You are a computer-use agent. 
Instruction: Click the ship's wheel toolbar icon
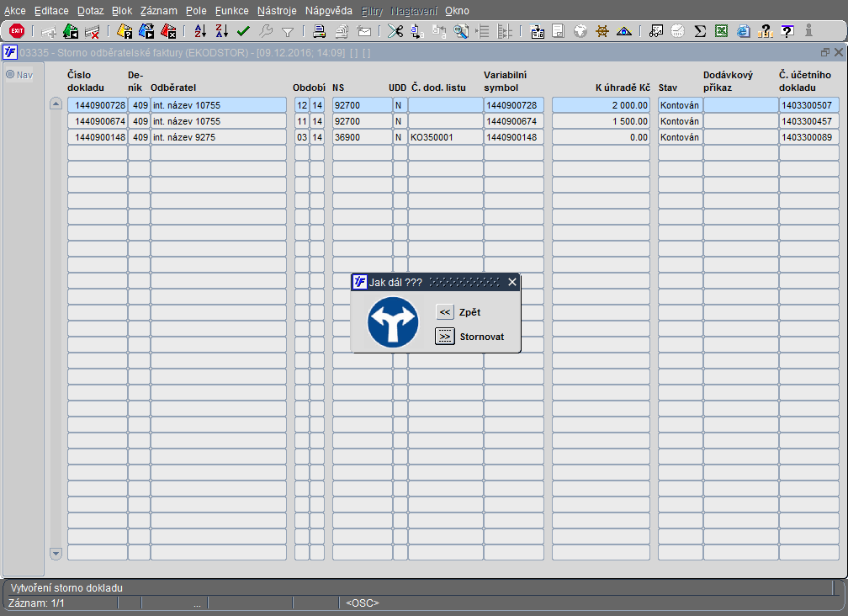[602, 31]
